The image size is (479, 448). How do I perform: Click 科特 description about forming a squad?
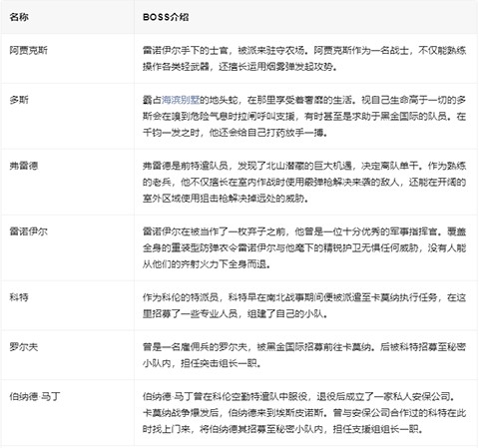tap(304, 305)
